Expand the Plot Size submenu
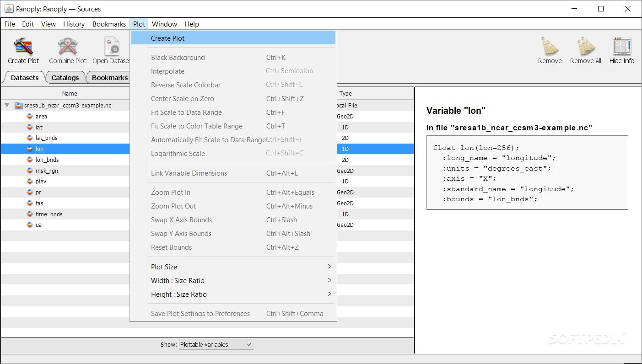 233,267
